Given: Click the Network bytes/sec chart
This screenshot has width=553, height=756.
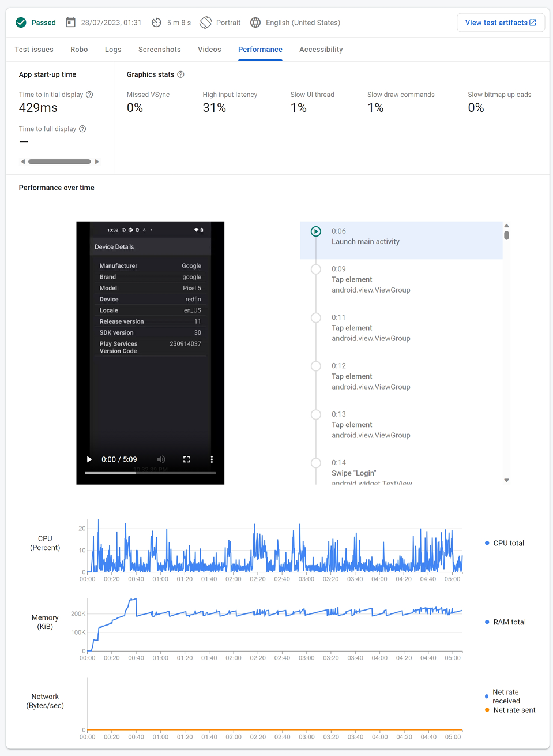Looking at the screenshot, I should tap(274, 704).
